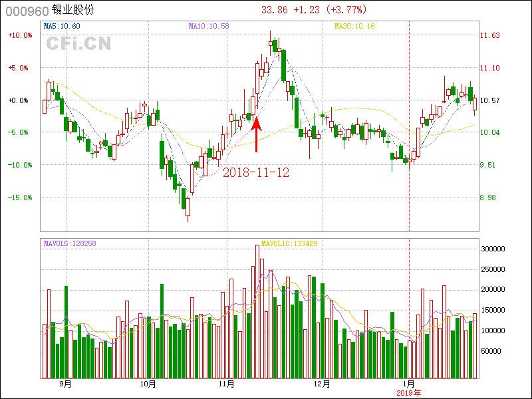
Task: Click the MA5:10.60 indicator label
Action: tap(62, 26)
